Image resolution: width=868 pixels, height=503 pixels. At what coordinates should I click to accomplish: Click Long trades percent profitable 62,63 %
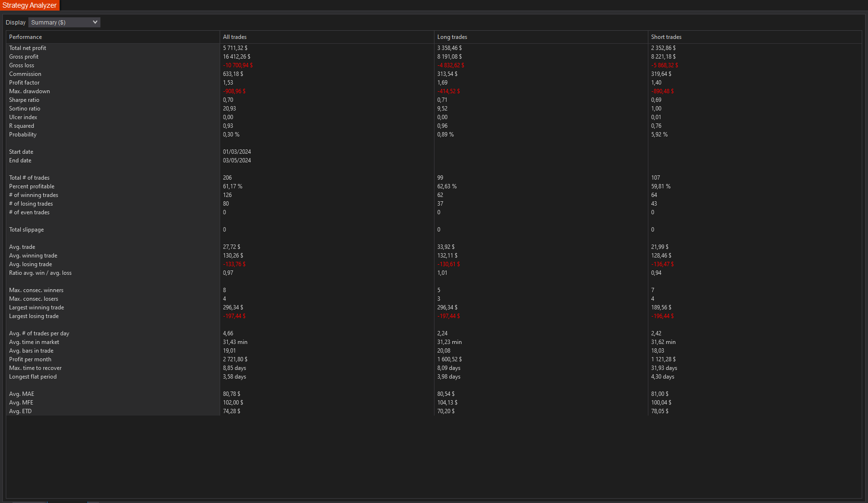[447, 186]
